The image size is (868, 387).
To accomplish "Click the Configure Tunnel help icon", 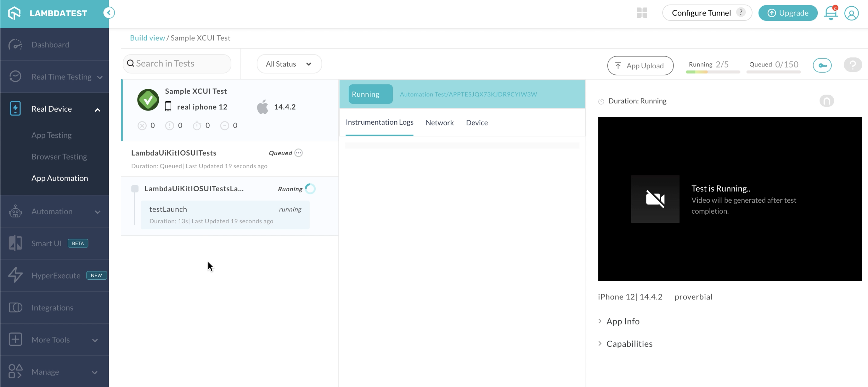I will point(741,13).
